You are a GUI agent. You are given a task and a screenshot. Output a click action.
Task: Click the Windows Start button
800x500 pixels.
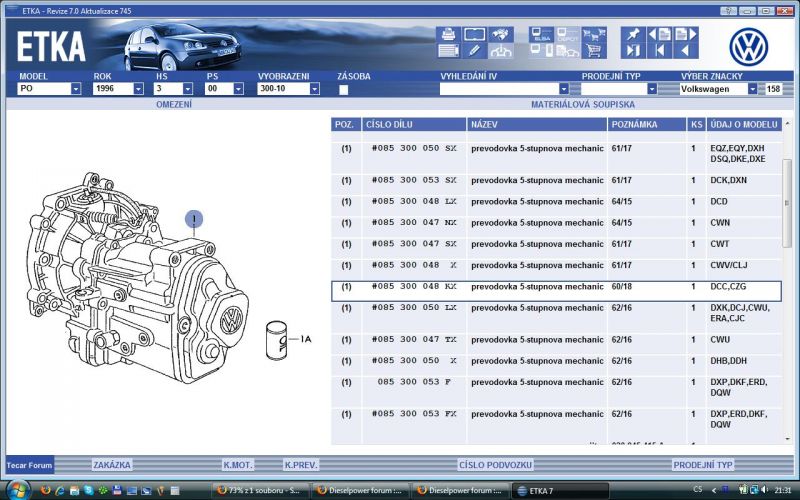pyautogui.click(x=18, y=490)
